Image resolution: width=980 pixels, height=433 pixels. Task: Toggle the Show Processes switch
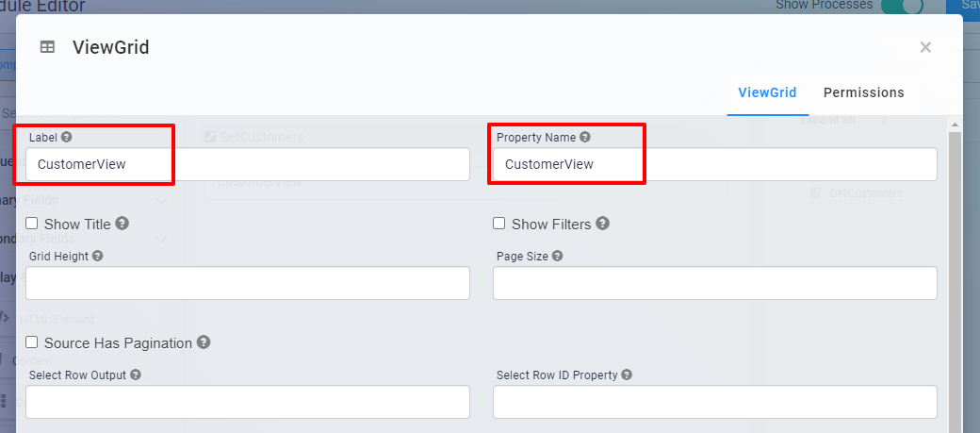click(x=902, y=6)
